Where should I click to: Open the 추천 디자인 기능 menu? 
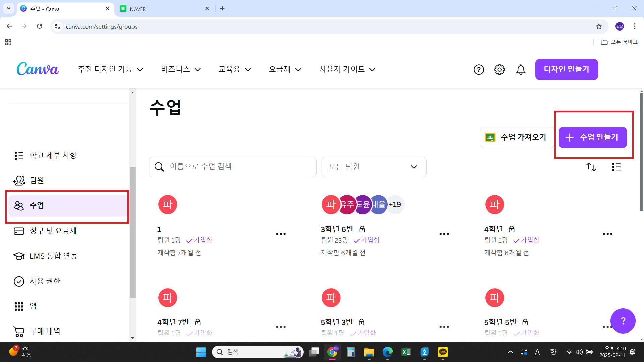[110, 69]
